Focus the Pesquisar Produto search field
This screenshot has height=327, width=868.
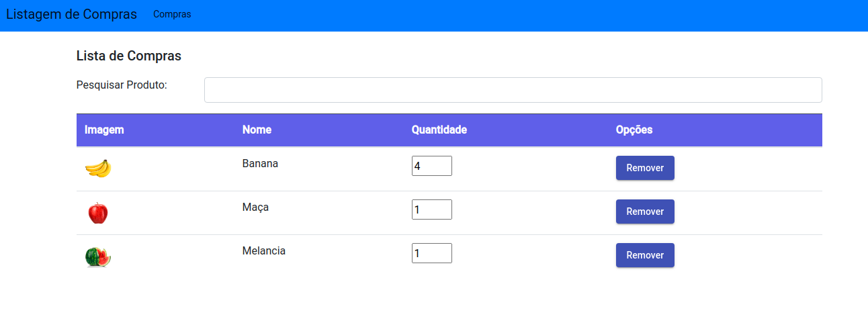(513, 90)
